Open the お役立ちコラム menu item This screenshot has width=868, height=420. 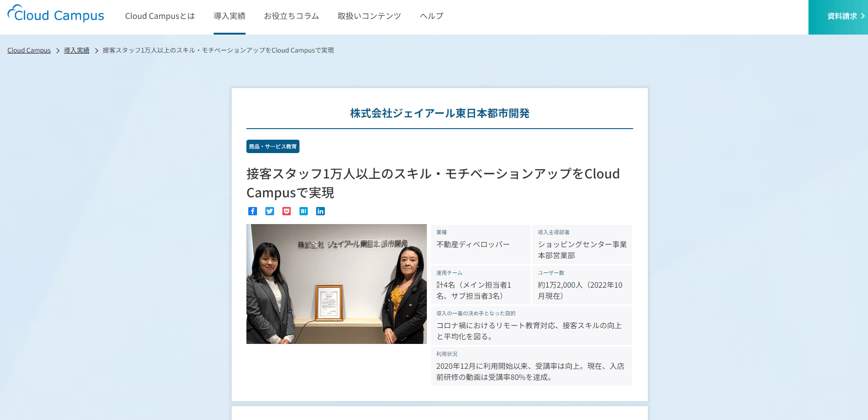(292, 16)
